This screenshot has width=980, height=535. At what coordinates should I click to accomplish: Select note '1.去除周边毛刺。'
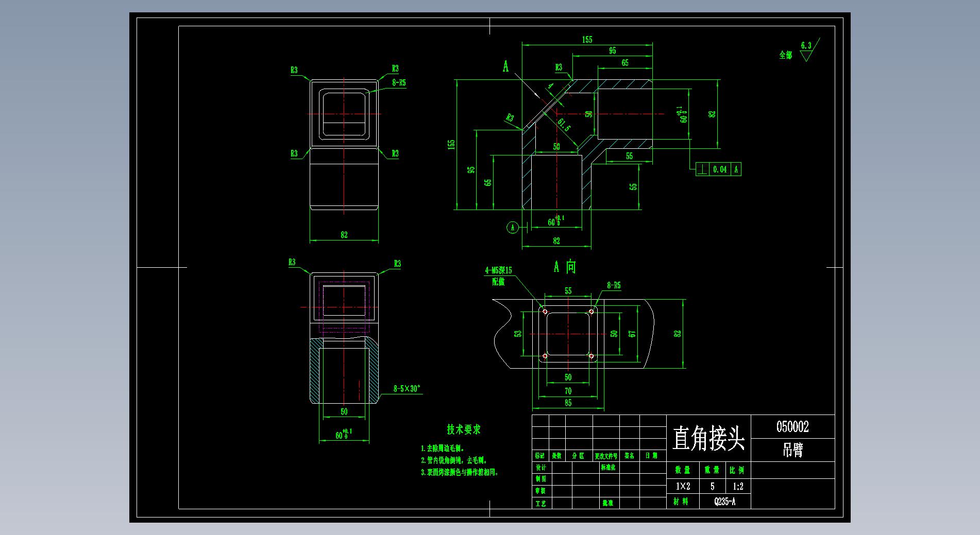pos(443,448)
